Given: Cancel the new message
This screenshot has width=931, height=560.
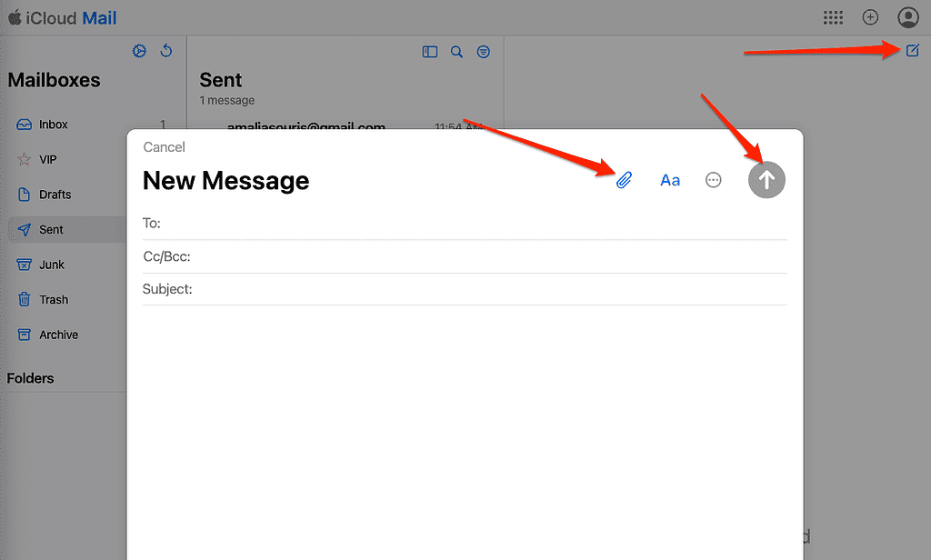Looking at the screenshot, I should [x=164, y=147].
